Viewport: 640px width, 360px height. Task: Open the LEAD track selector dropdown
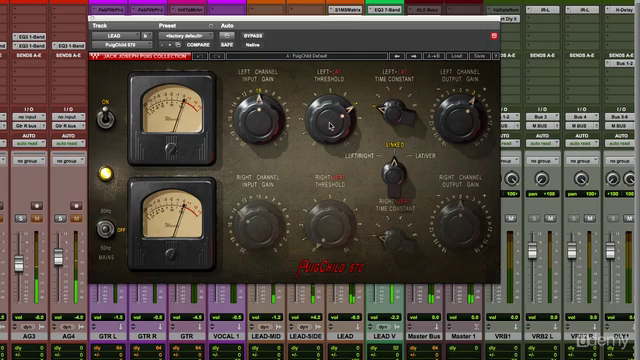pos(116,36)
